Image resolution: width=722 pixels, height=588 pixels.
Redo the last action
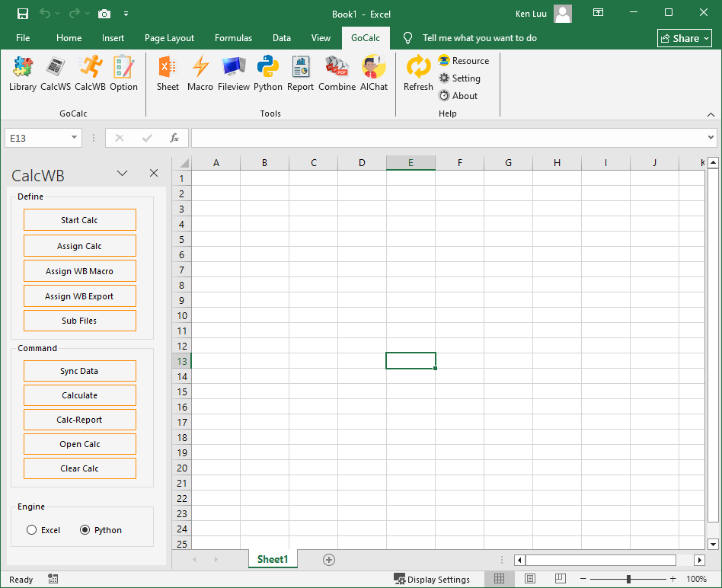click(x=74, y=14)
